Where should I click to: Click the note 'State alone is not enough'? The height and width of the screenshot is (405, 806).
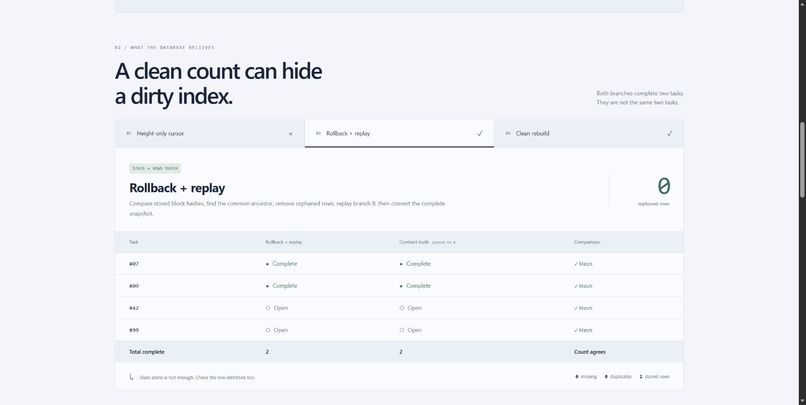point(197,378)
